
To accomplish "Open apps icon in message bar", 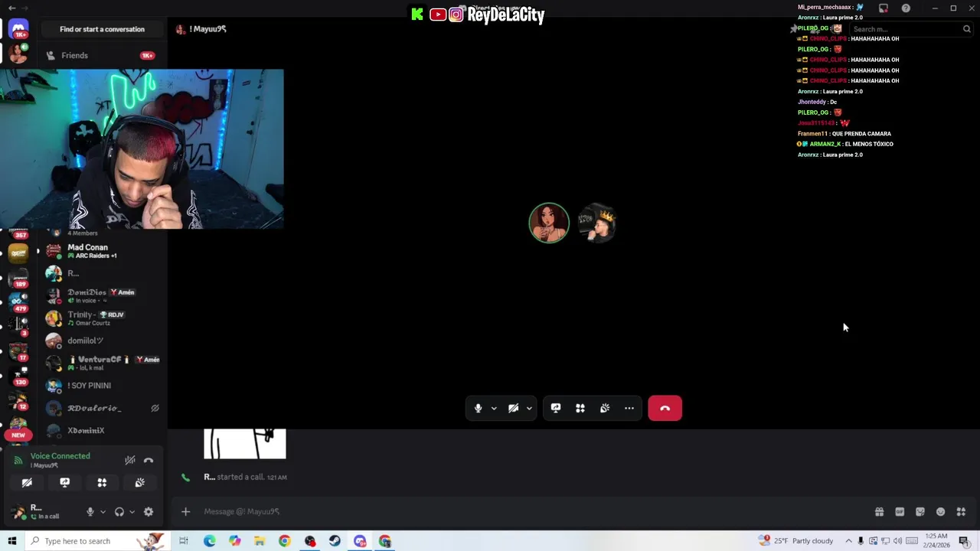I will (961, 512).
